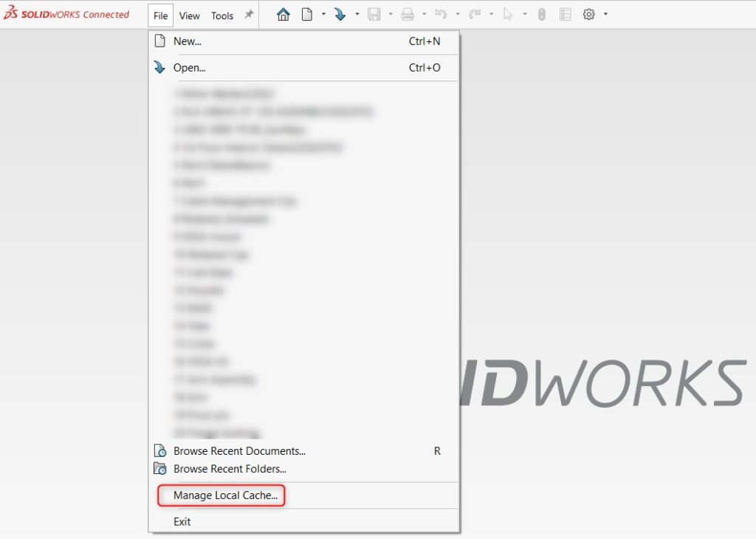Click the SolidWorks Connected logo

pyautogui.click(x=66, y=13)
